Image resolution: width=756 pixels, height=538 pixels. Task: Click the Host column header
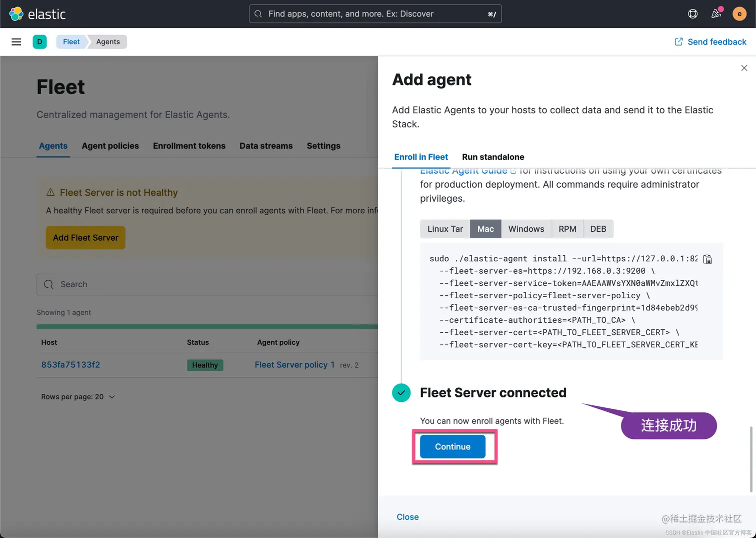pos(49,342)
